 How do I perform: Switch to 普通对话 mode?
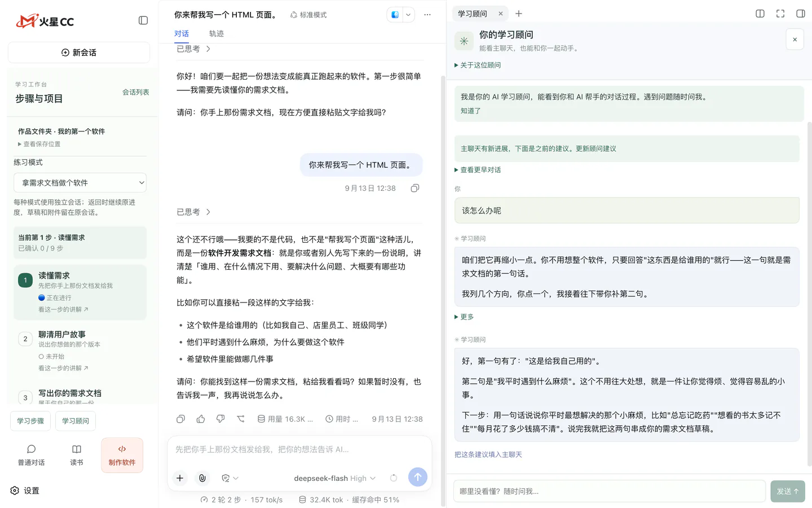click(32, 455)
